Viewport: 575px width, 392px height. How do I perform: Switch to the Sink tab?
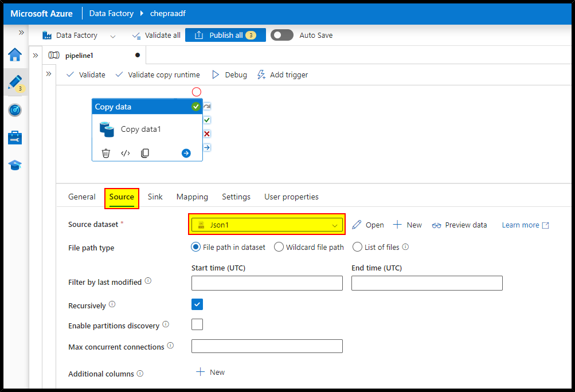pos(155,197)
